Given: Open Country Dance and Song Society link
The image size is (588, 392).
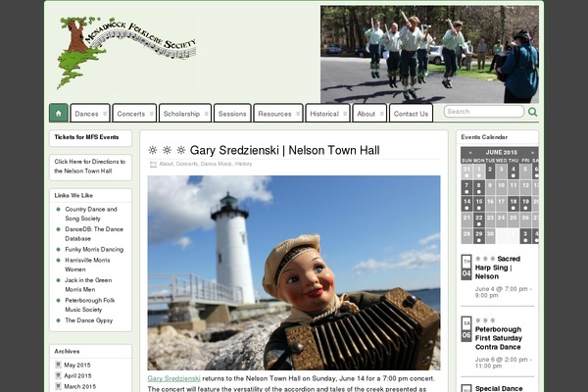Looking at the screenshot, I should coord(91,214).
